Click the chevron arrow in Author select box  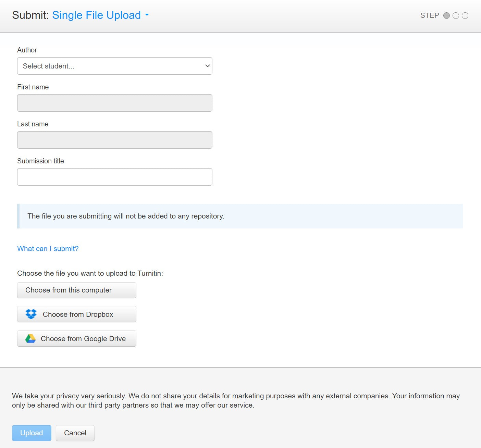207,66
